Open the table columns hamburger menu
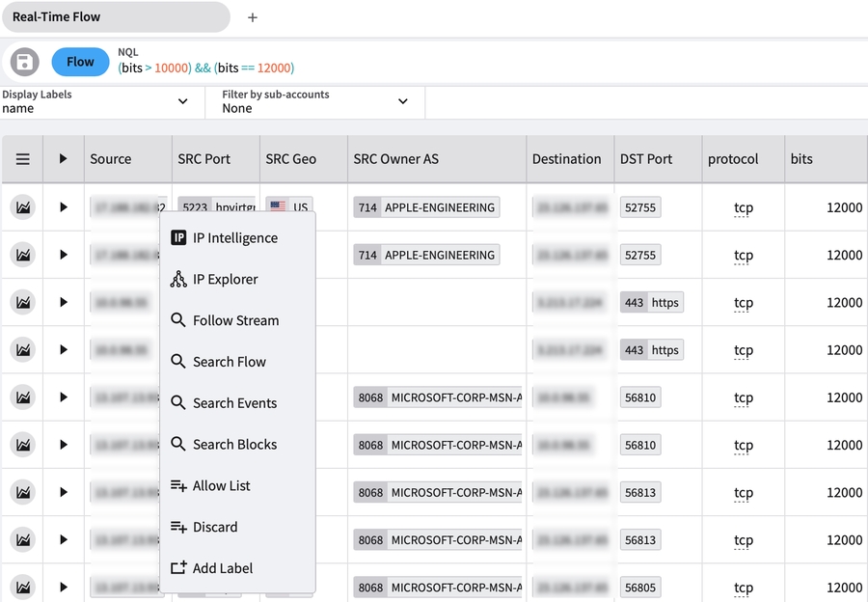The image size is (868, 602). [22, 159]
